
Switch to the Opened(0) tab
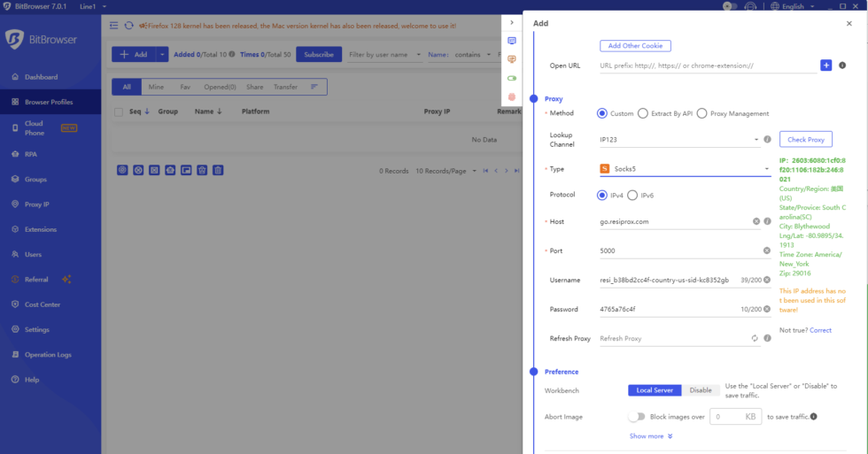click(x=220, y=87)
